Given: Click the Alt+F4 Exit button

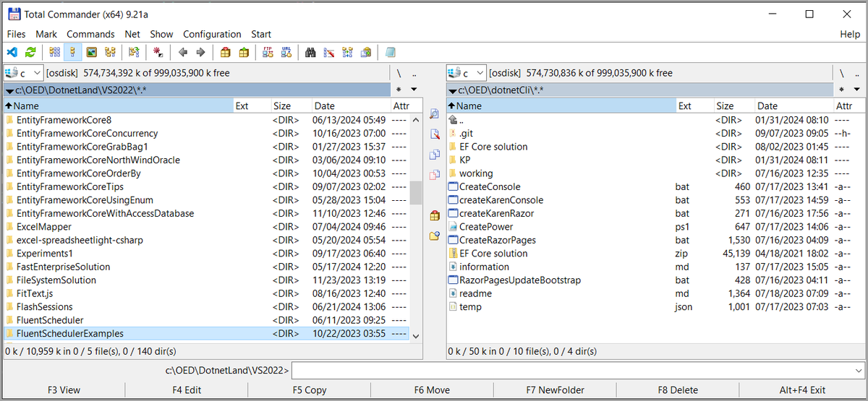Looking at the screenshot, I should pos(801,389).
